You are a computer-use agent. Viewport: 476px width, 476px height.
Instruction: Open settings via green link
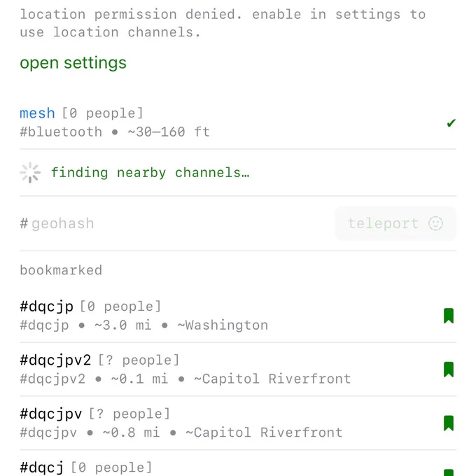73,63
